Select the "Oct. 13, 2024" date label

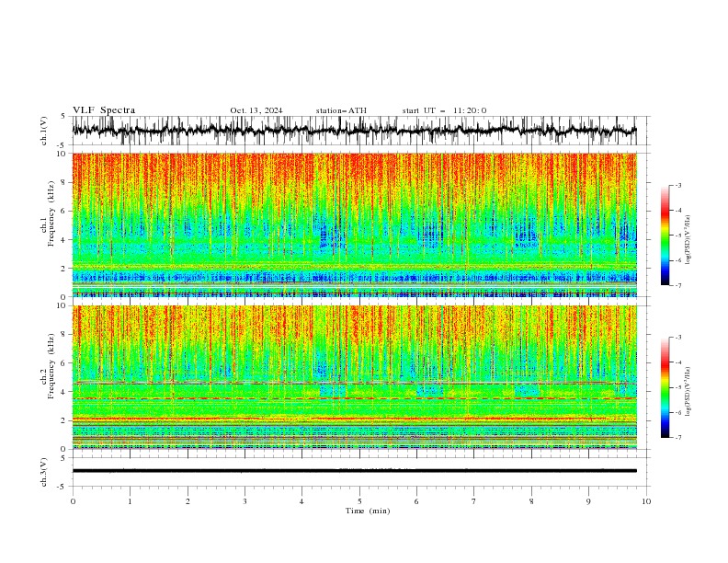coord(256,110)
